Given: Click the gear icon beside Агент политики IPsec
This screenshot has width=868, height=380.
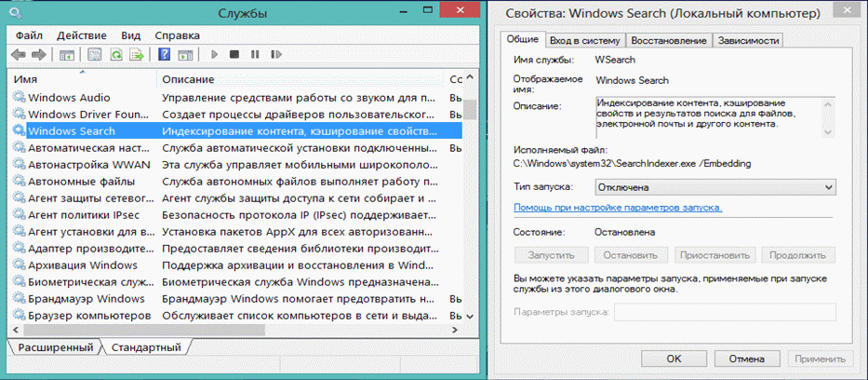Looking at the screenshot, I should [x=20, y=215].
